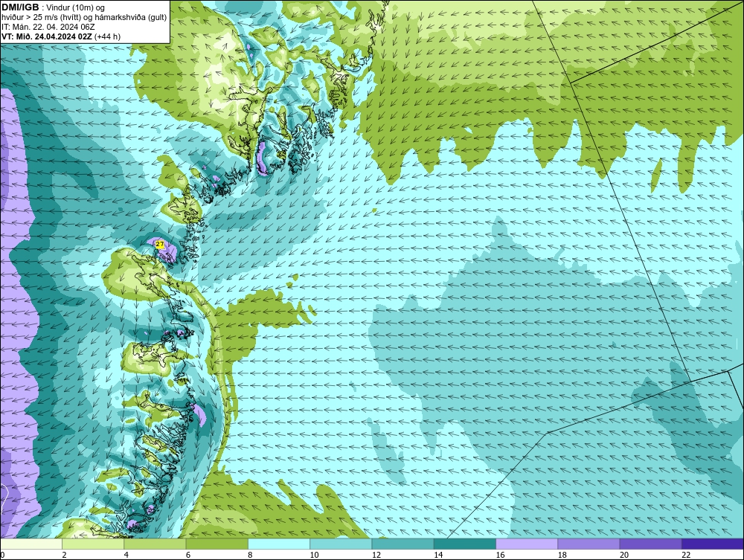The image size is (744, 560).
Task: Select the 6–8 m/s dark green swatch
Action: pos(217,544)
